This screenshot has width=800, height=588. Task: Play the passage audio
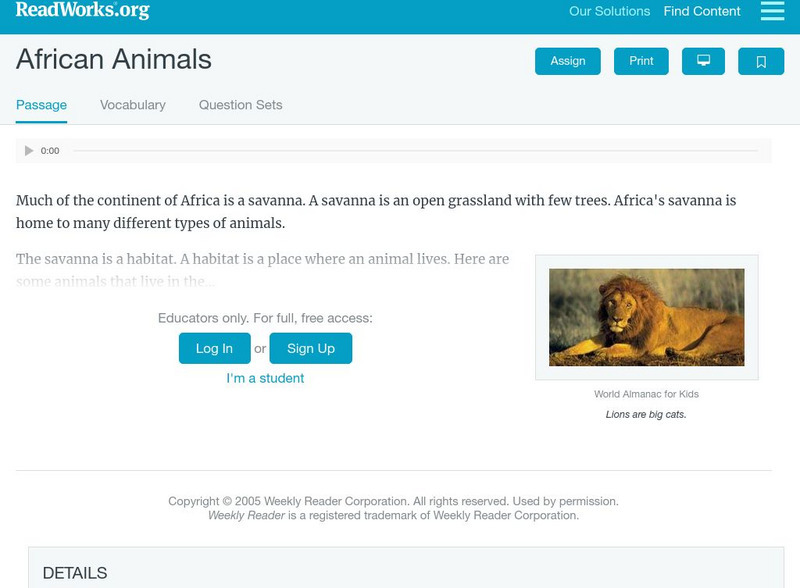pyautogui.click(x=29, y=151)
